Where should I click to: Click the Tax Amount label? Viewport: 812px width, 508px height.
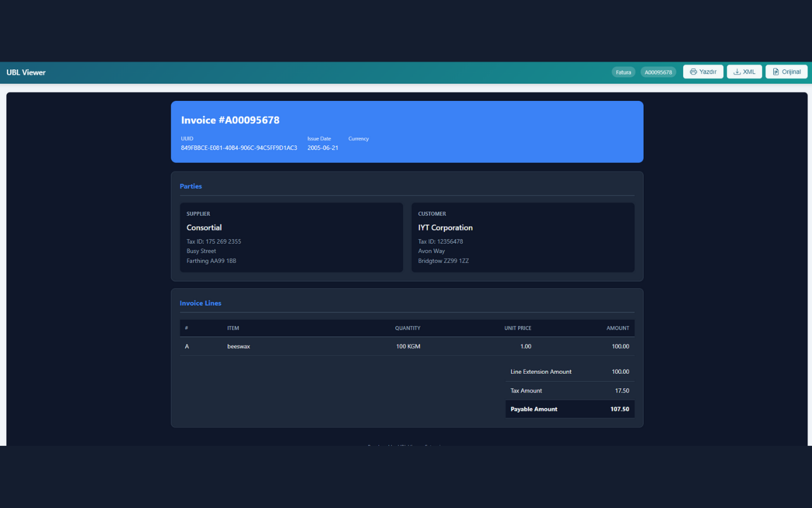[526, 391]
